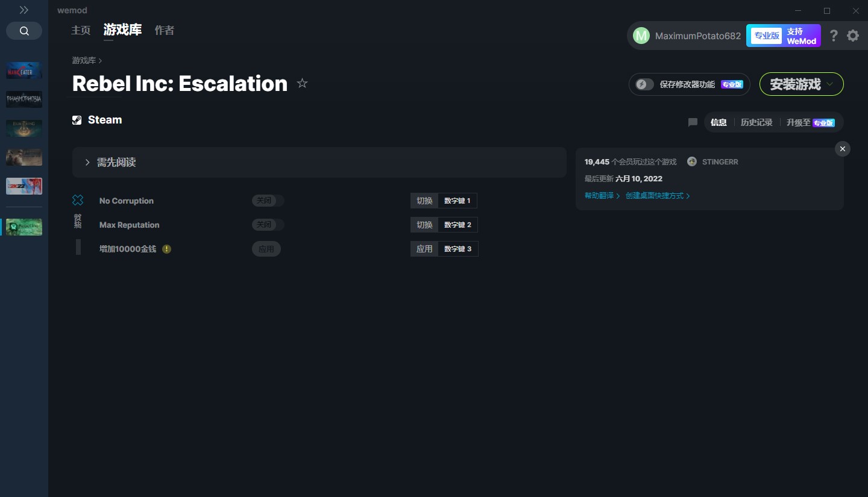Open the 作者 tab
Screen dimensions: 868x497
[x=165, y=30]
